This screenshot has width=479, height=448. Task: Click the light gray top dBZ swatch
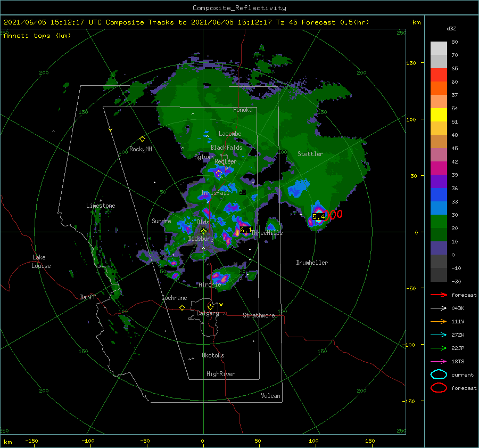(x=439, y=48)
